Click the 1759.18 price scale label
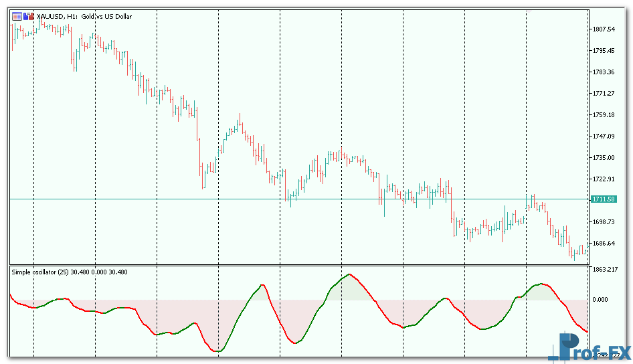The height and width of the screenshot is (364, 633). click(604, 115)
